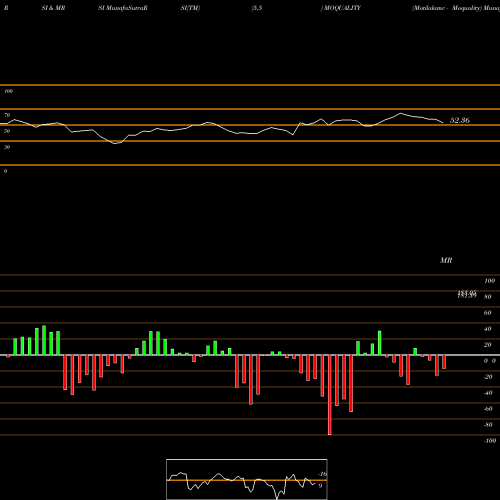Click the -40 label on MR axis

pyautogui.click(x=488, y=393)
